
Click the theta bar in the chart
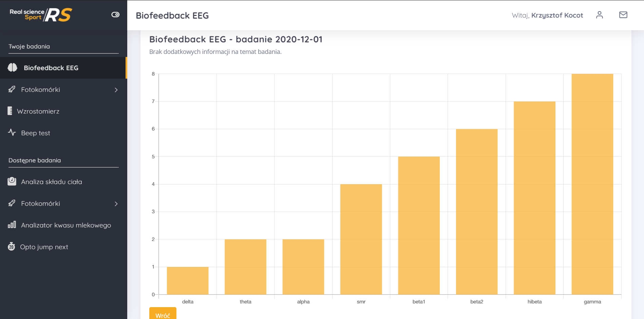click(246, 267)
